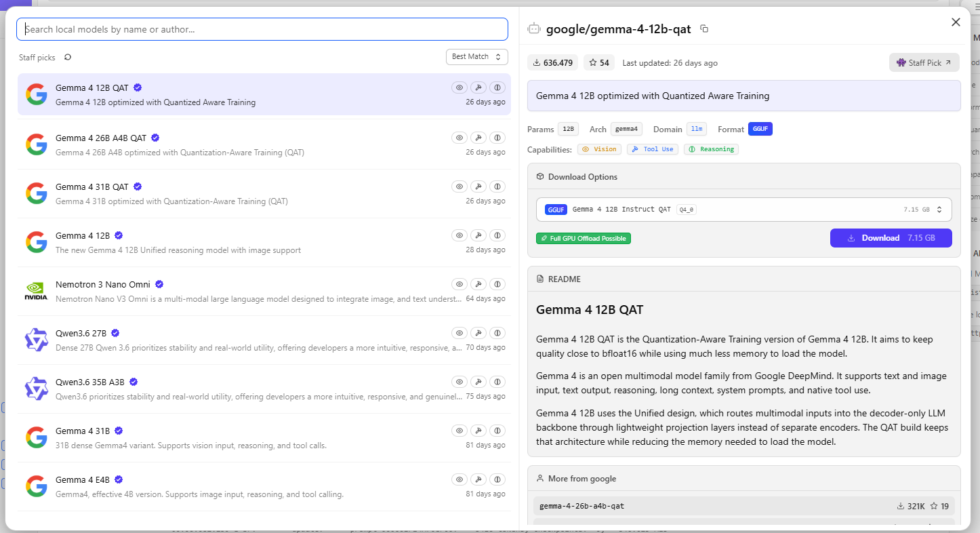Screen dimensions: 980x533
Task: Click the vision eye icon on Gemma 4 26B A4B QAT
Action: coord(460,138)
